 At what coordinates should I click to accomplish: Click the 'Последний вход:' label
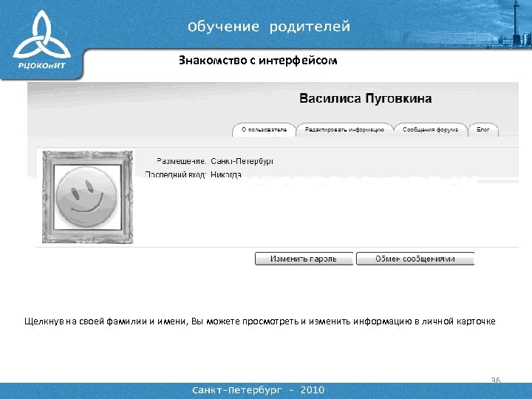pyautogui.click(x=175, y=174)
